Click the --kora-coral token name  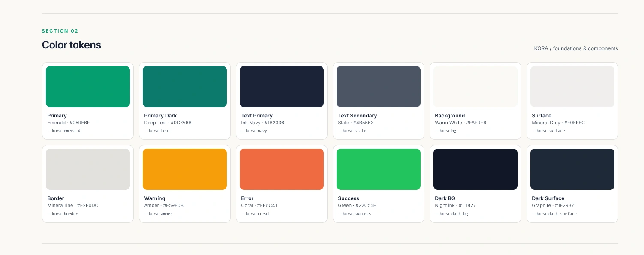point(256,213)
